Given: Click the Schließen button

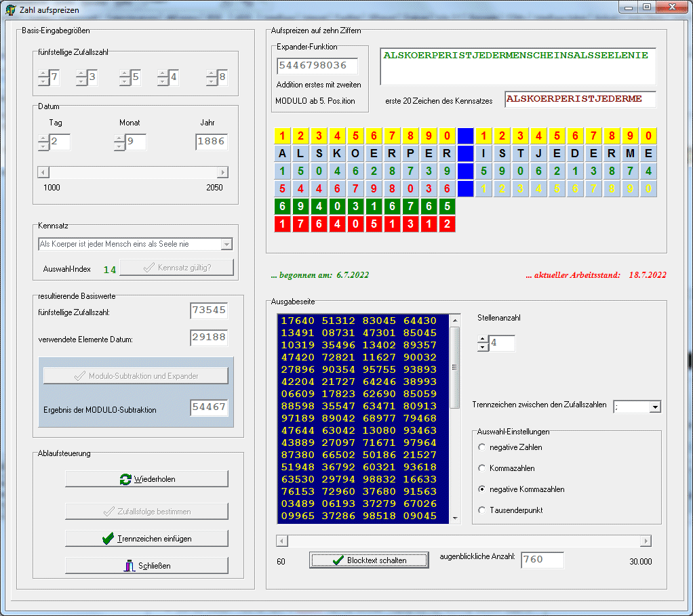Looking at the screenshot, I should tap(146, 566).
